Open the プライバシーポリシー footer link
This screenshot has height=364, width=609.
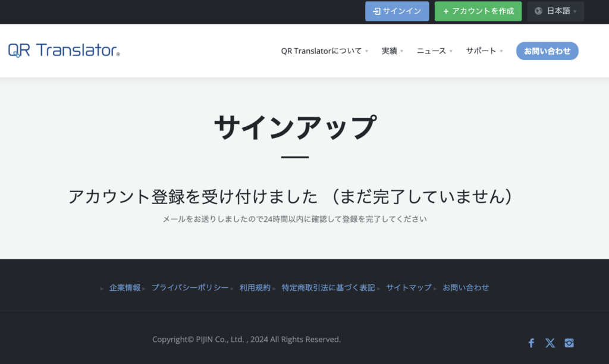point(190,287)
